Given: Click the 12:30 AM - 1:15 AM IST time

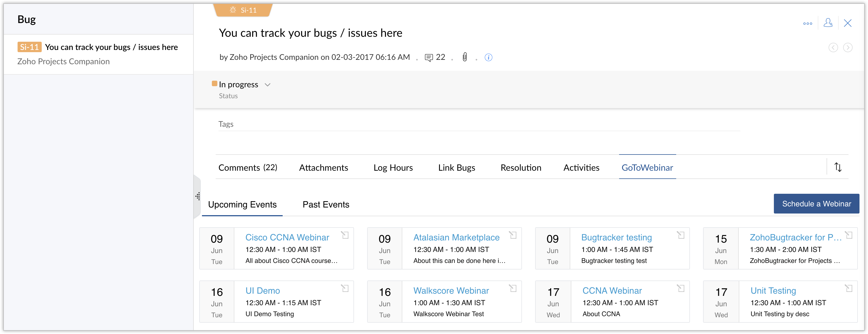Looking at the screenshot, I should (x=283, y=303).
